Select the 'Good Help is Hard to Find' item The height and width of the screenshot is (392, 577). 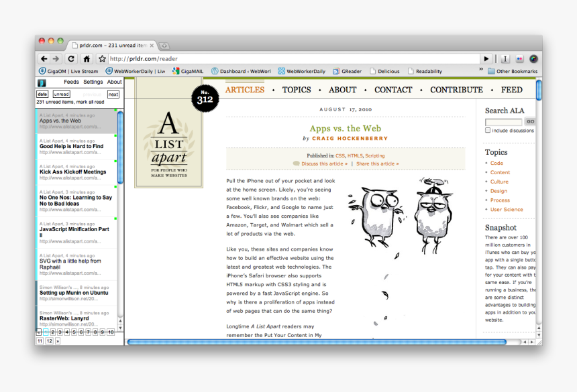click(71, 146)
